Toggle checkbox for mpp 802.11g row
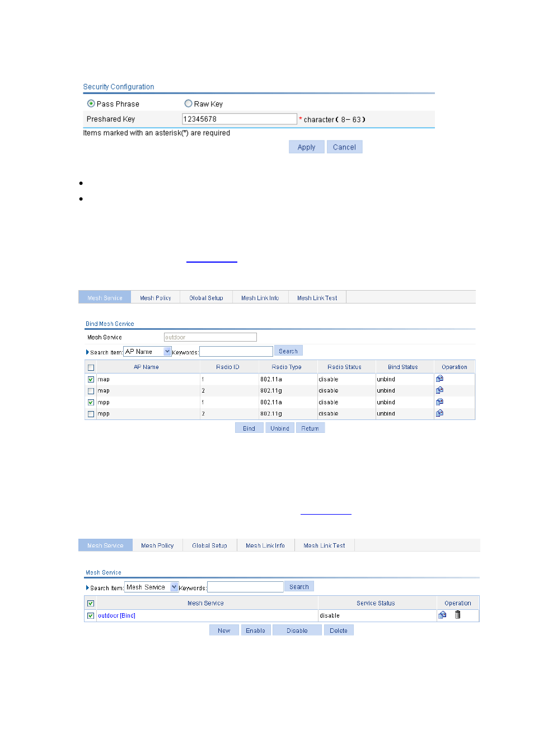The width and height of the screenshot is (534, 756). point(91,414)
